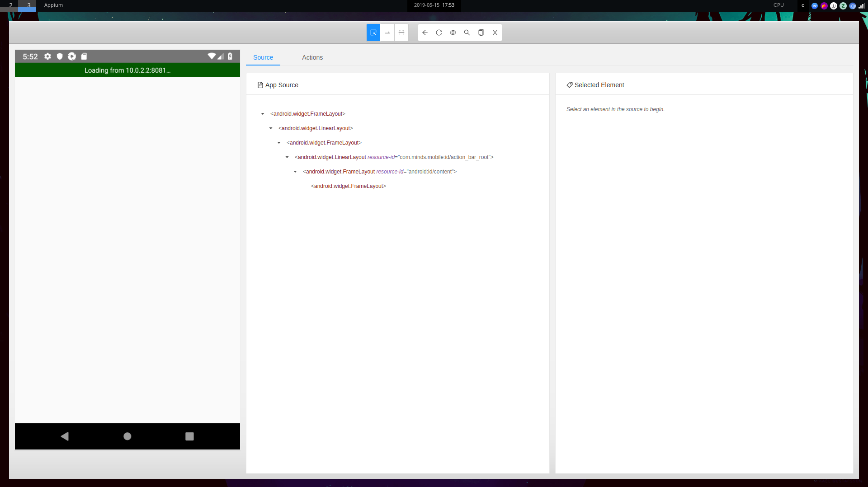
Task: Open Chromium tray icon
Action: (x=853, y=6)
